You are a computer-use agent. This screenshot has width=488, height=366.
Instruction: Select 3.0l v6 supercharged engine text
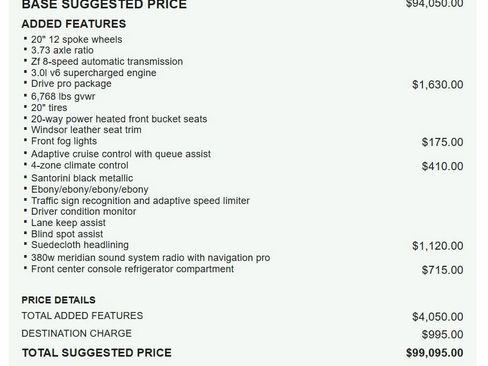94,73
